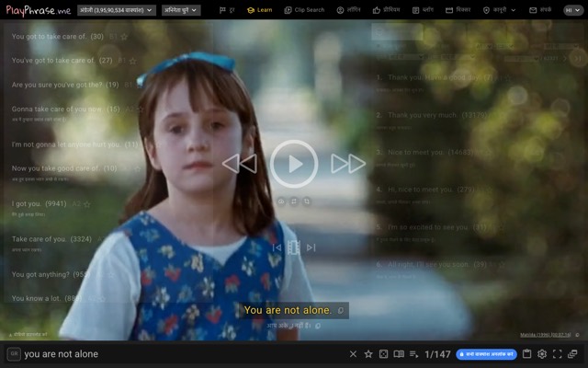Go to previous clip with skip-back icon
The image size is (588, 368).
277,247
